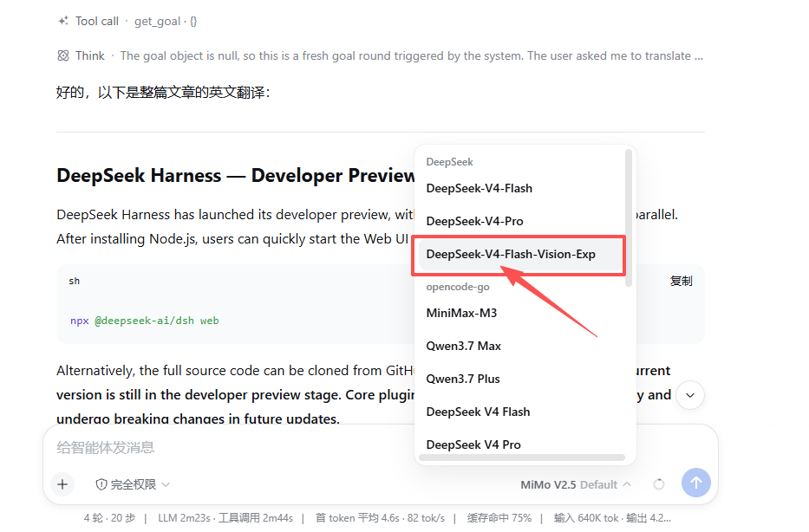Click the scroll-to-bottom chevron button
This screenshot has height=532, width=809.
[x=690, y=395]
